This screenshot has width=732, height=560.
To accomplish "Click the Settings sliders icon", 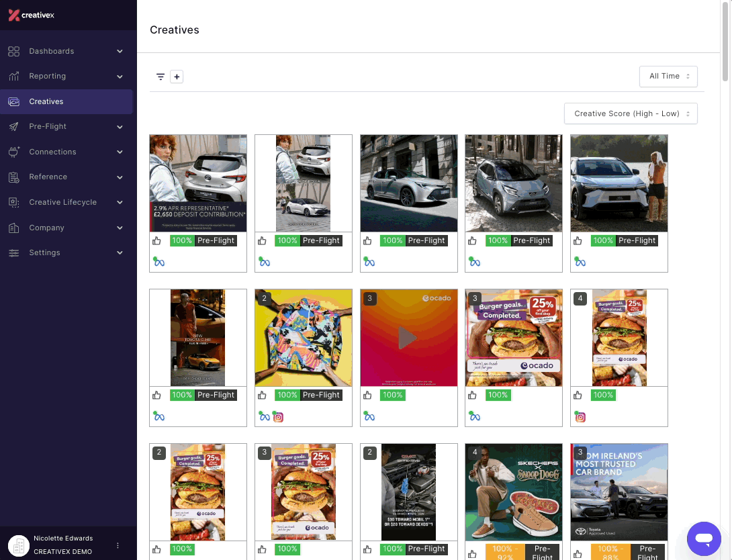I will pyautogui.click(x=14, y=252).
